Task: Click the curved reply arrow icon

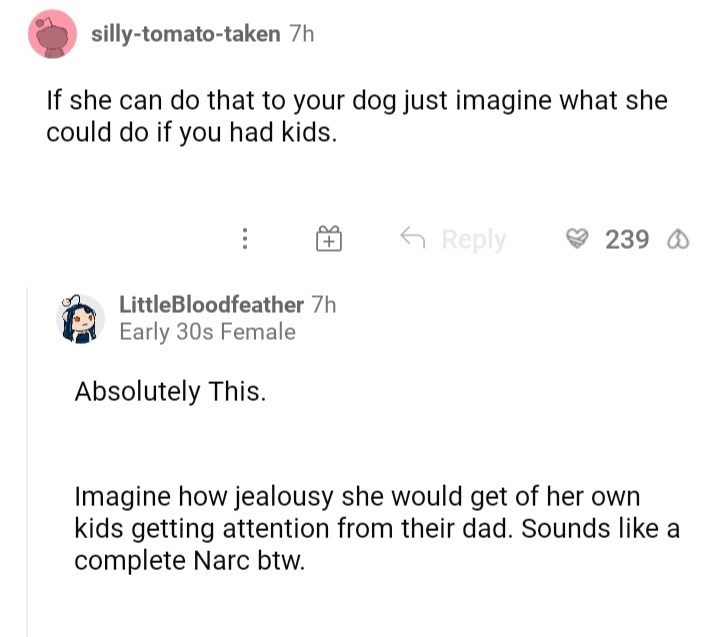Action: click(x=411, y=239)
